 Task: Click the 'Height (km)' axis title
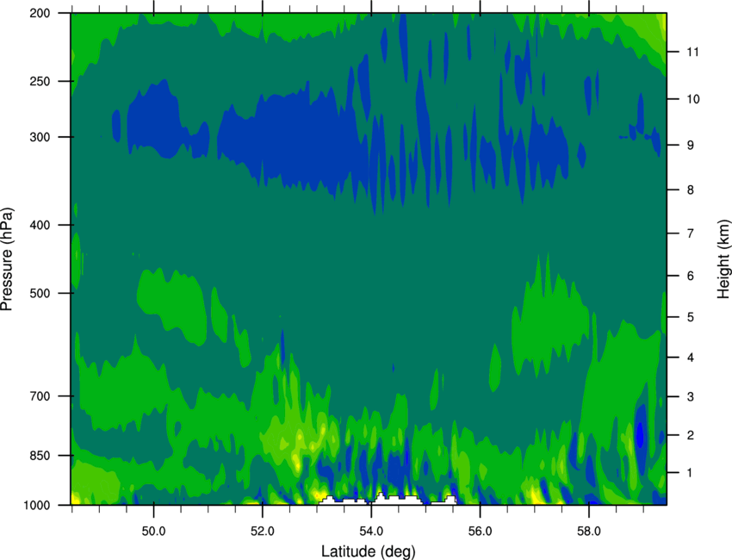click(x=723, y=259)
